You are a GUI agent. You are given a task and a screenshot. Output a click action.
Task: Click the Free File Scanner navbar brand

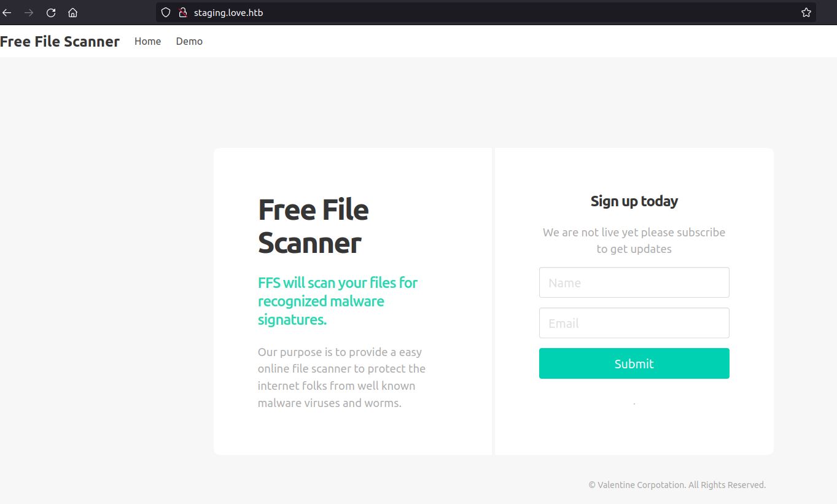click(x=60, y=42)
